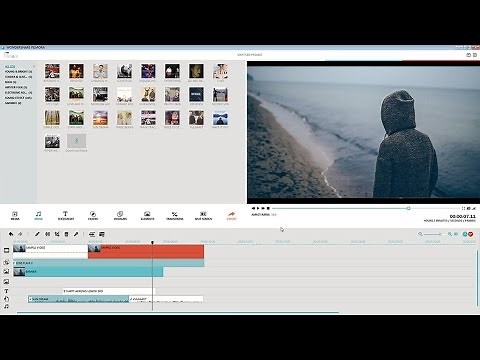Screen dimensions: 480x360
Task: Open the Text/Credit tab
Action: coord(66,215)
